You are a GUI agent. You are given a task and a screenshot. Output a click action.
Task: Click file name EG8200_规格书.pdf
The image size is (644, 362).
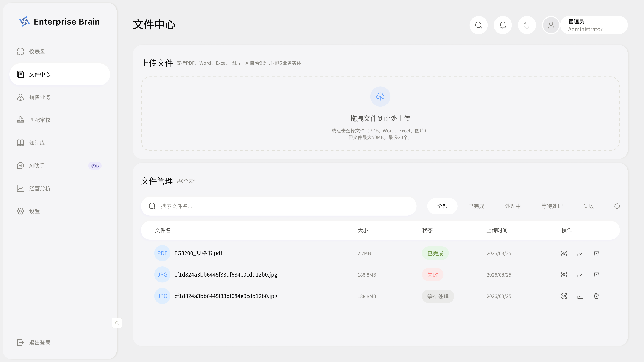198,253
